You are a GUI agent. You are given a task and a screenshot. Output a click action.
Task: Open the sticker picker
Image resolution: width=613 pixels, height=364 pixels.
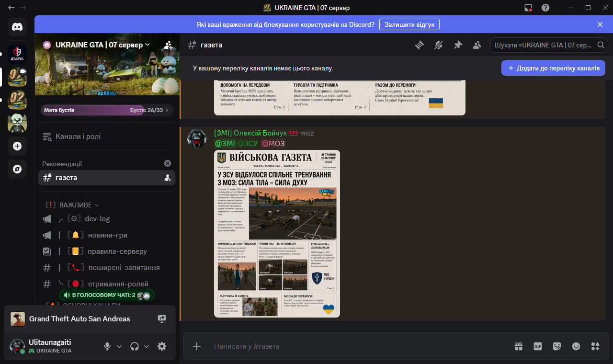click(557, 346)
